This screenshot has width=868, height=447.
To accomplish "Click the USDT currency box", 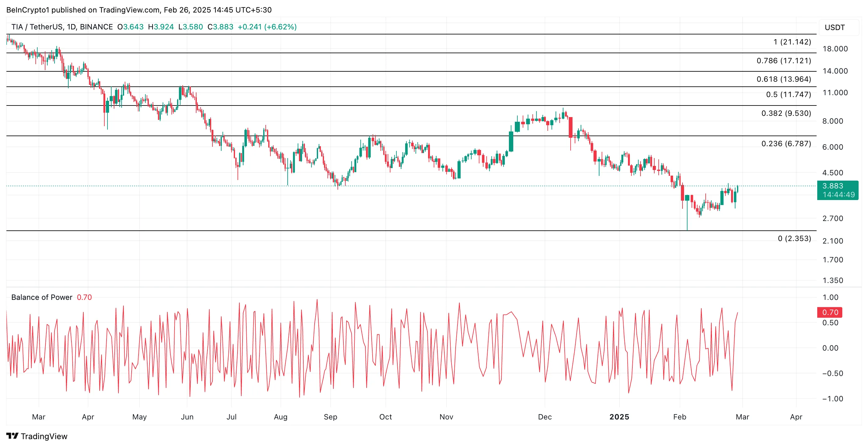I will coord(835,28).
